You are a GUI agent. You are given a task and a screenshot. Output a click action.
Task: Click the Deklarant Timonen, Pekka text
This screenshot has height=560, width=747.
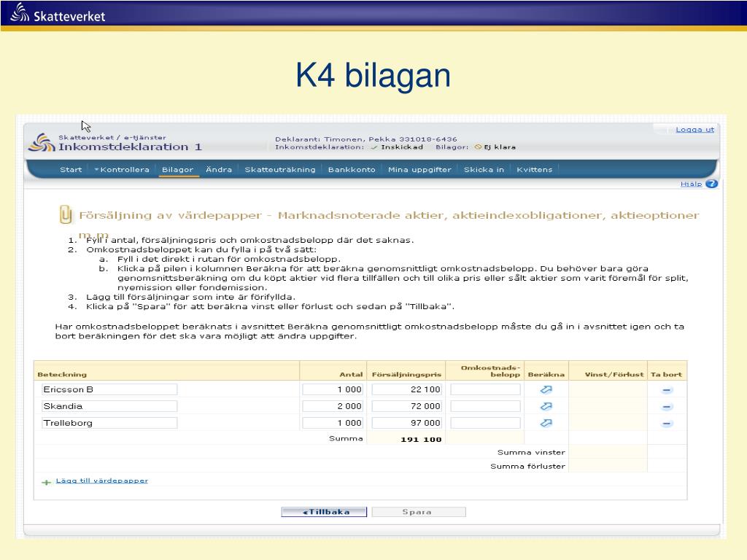pyautogui.click(x=366, y=139)
